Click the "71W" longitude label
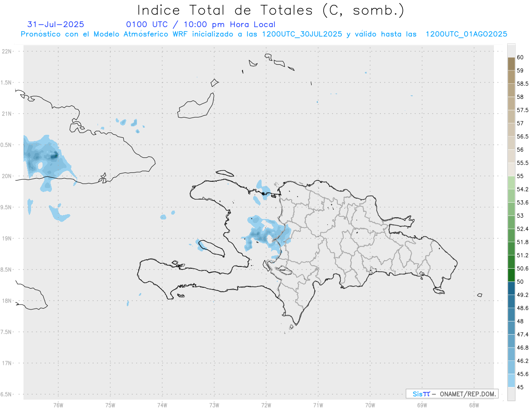Image resolution: width=532 pixels, height=411 pixels. (x=318, y=405)
